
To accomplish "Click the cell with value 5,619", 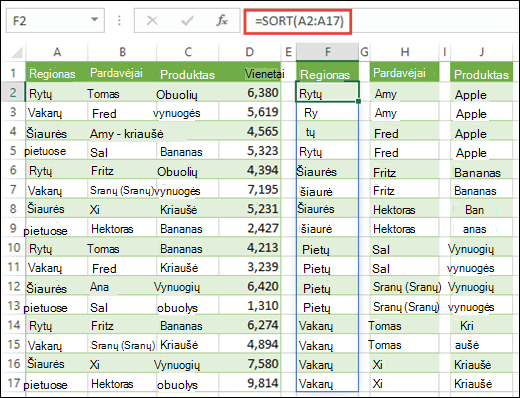I will tap(250, 112).
